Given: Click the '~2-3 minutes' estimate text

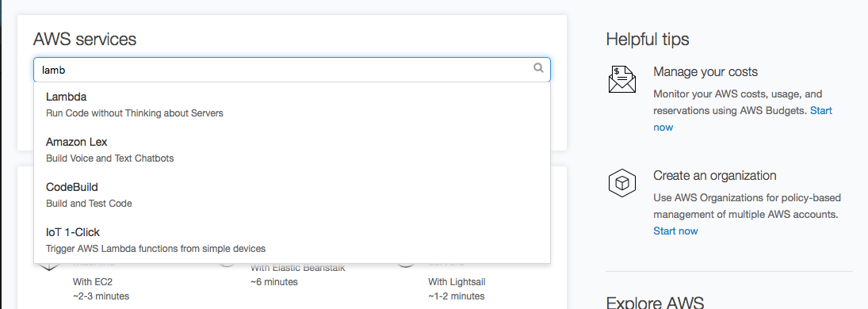Looking at the screenshot, I should [101, 296].
